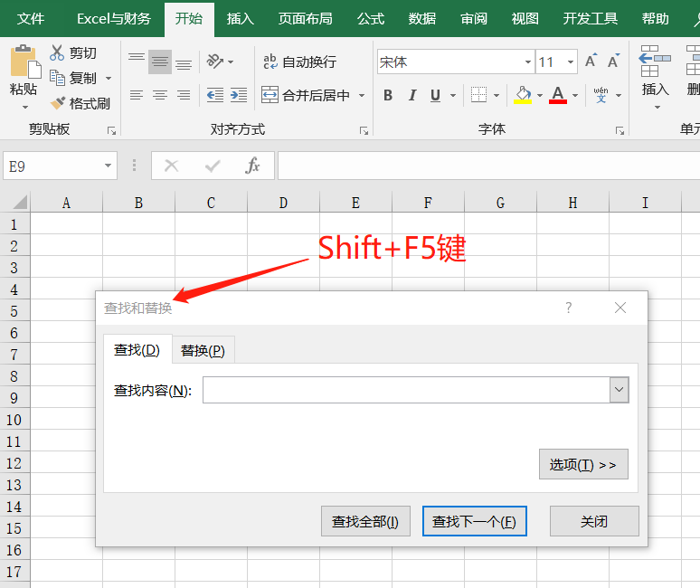700x588 pixels.
Task: Increase font size with large A
Action: (591, 62)
